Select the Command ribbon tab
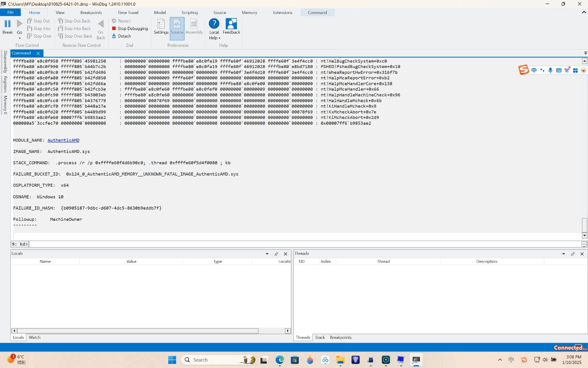 (317, 12)
